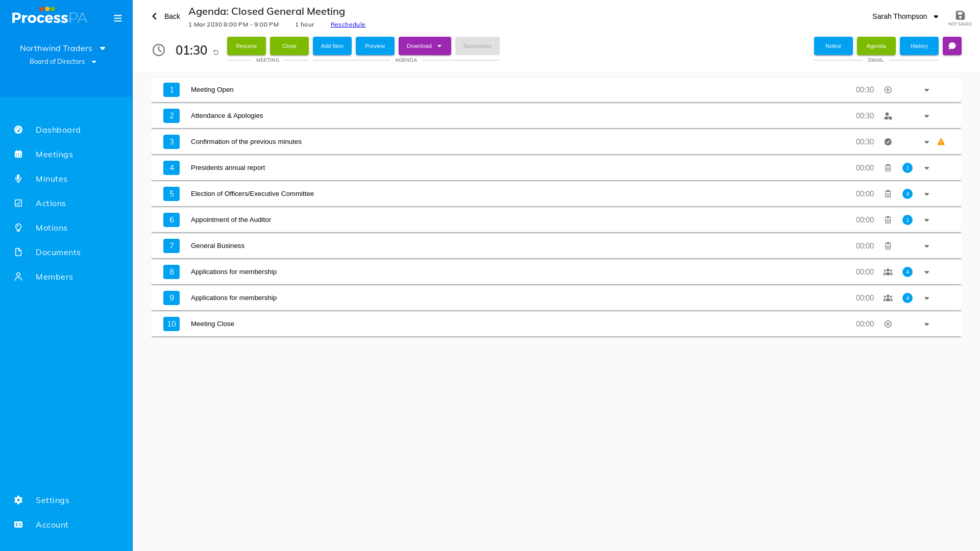Click the hamburger menu icon in sidebar
This screenshot has height=551, width=980.
point(118,18)
